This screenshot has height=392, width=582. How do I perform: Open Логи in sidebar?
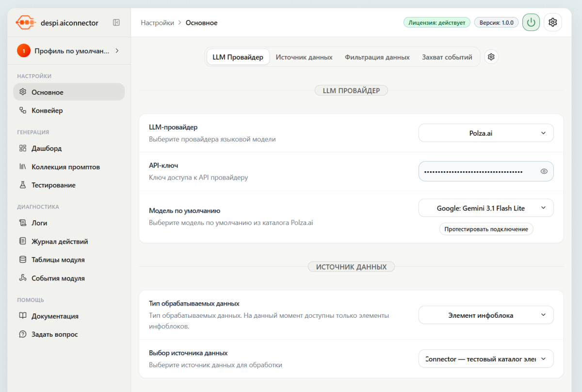pos(69,223)
